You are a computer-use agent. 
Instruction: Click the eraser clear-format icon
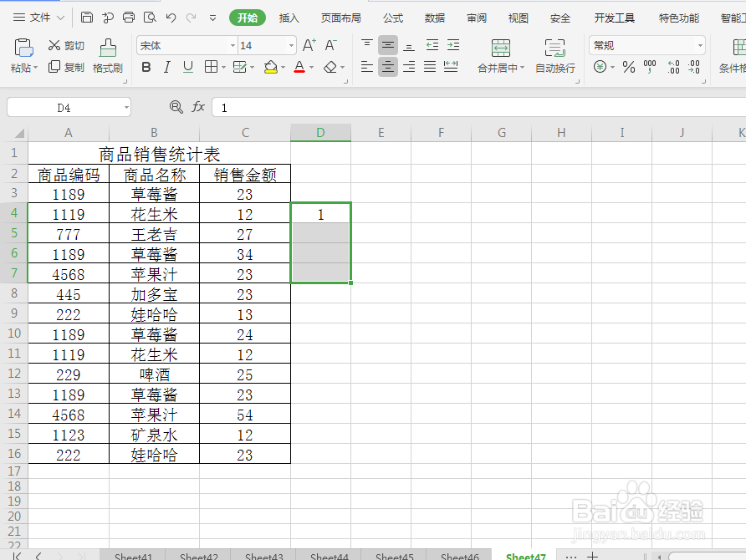click(330, 67)
